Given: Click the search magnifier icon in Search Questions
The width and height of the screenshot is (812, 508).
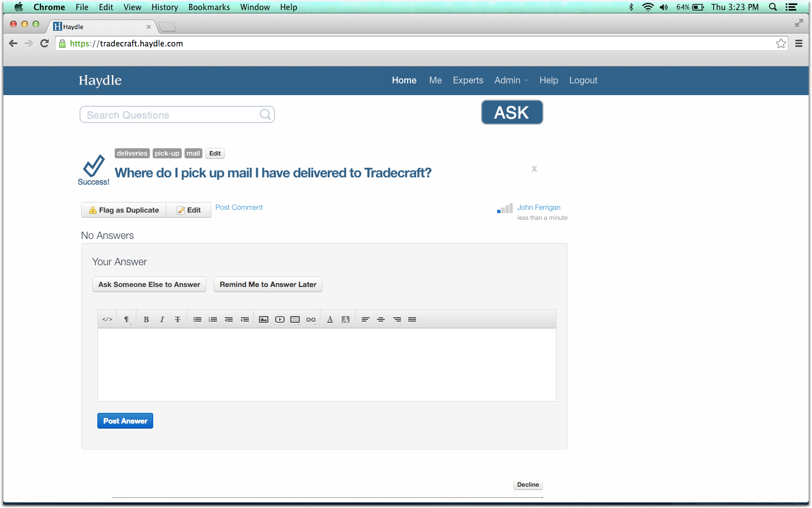Looking at the screenshot, I should pyautogui.click(x=266, y=114).
